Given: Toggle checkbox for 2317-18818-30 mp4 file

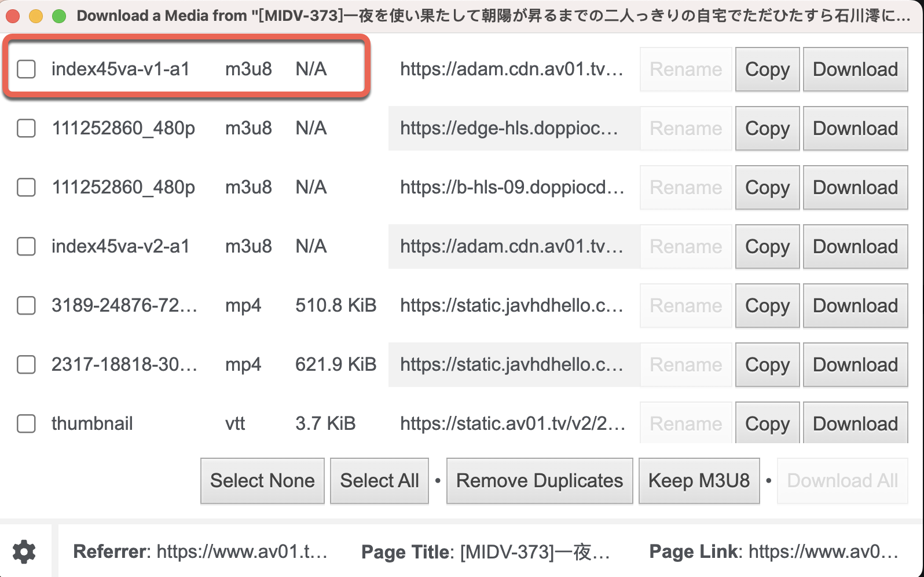Looking at the screenshot, I should pos(26,364).
